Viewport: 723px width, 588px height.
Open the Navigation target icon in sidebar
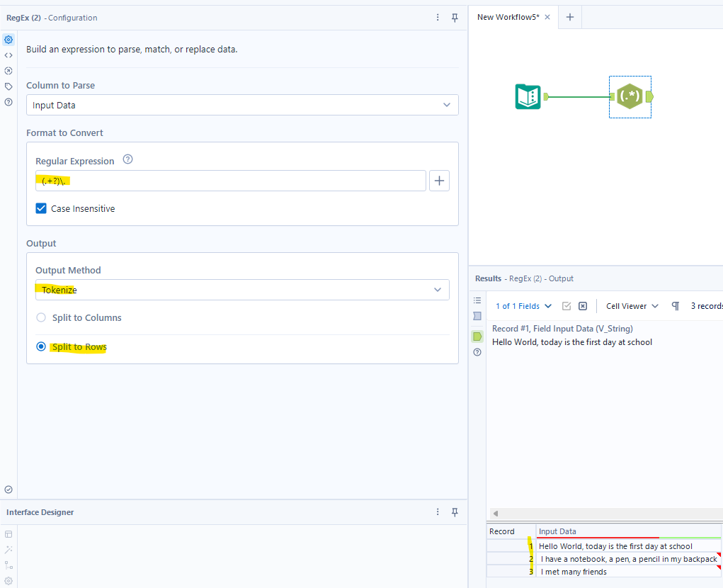(8, 71)
